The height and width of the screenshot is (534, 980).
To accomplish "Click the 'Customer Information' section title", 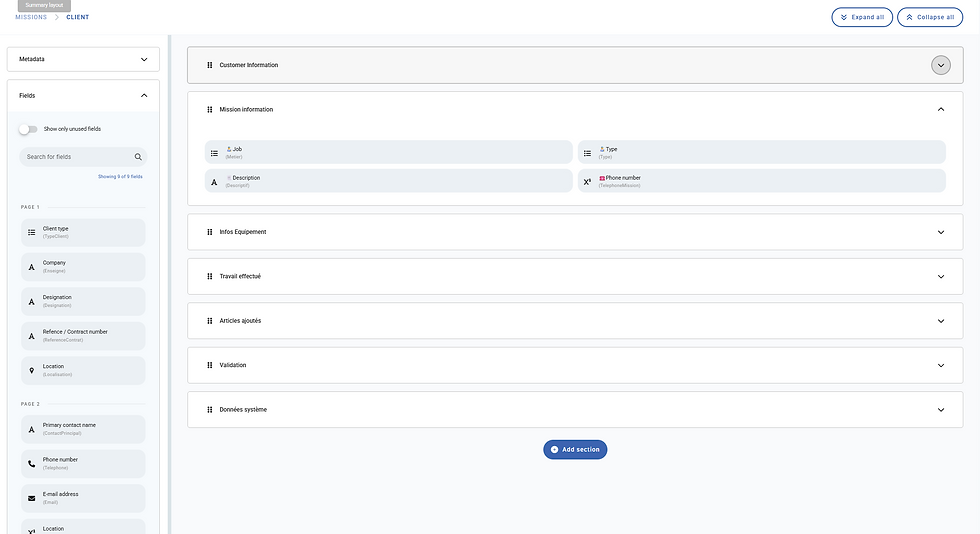I will pos(249,65).
